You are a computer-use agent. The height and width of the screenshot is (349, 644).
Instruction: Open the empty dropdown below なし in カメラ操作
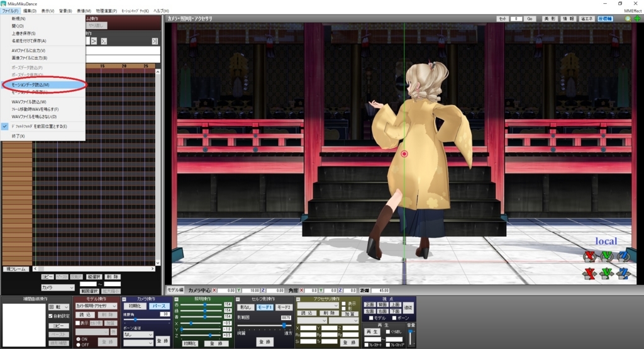138,343
